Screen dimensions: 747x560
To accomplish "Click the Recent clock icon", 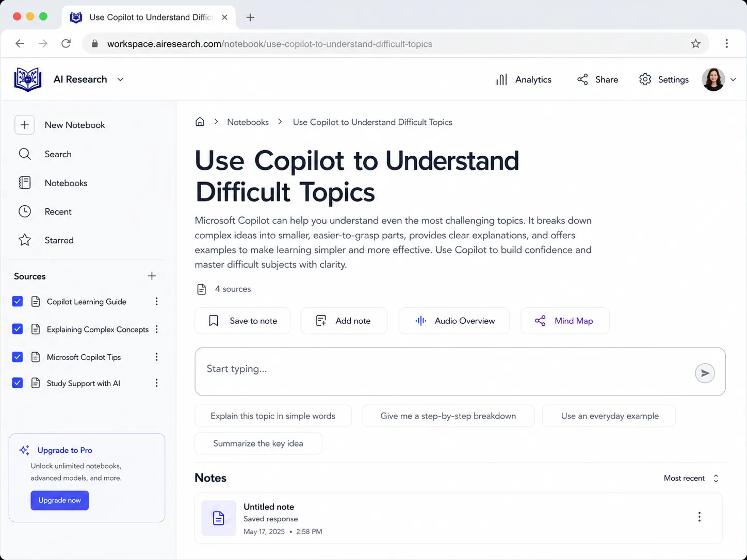I will click(25, 211).
